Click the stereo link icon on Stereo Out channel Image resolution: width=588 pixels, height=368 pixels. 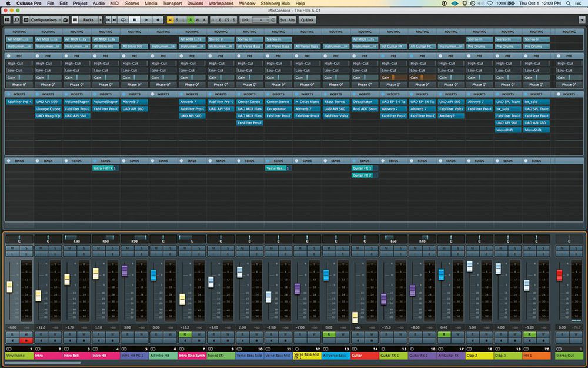tap(559, 349)
